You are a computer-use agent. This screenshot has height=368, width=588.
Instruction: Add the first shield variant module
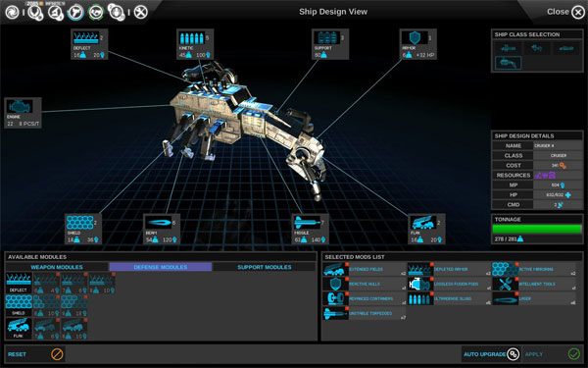tap(46, 305)
